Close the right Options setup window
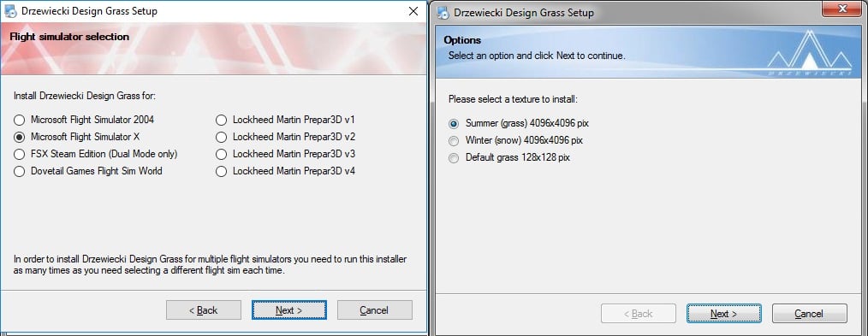 tap(842, 9)
